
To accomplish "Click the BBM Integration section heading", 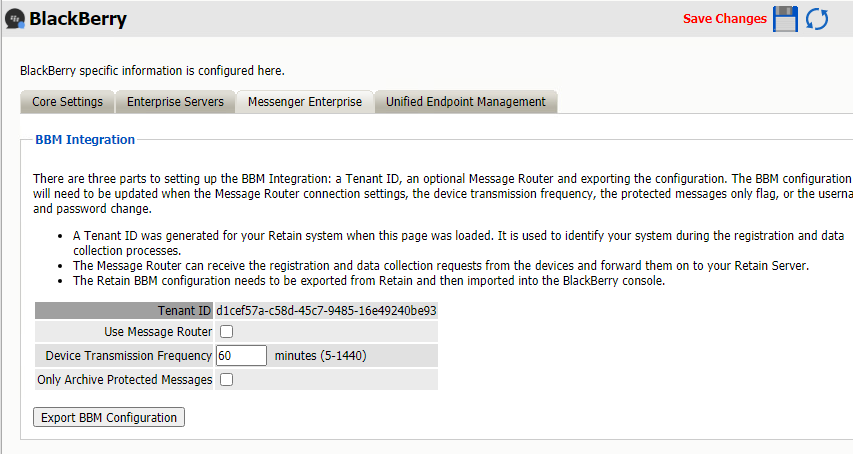I will (x=85, y=140).
